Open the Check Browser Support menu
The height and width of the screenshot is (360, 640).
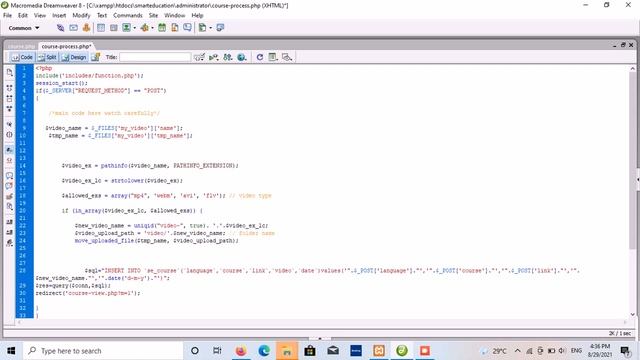[x=199, y=57]
